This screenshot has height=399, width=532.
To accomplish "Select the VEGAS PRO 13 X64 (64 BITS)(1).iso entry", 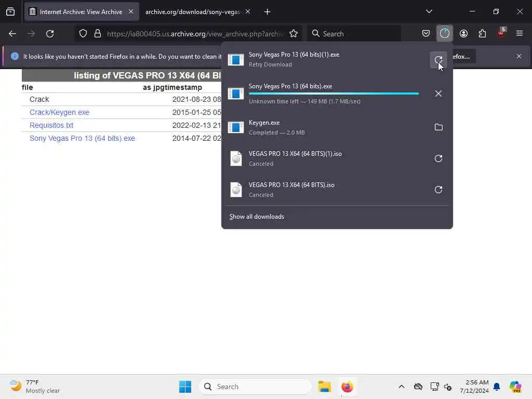I will click(x=337, y=158).
